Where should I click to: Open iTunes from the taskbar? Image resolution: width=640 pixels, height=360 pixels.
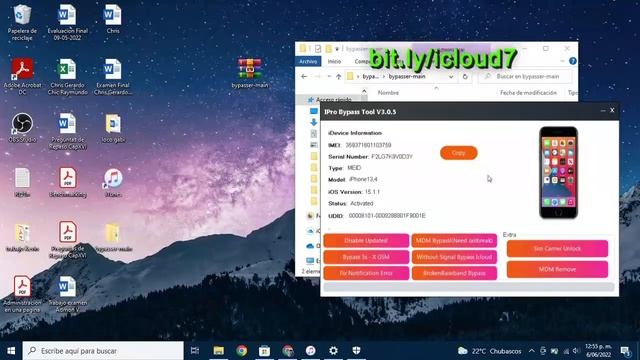tap(311, 351)
